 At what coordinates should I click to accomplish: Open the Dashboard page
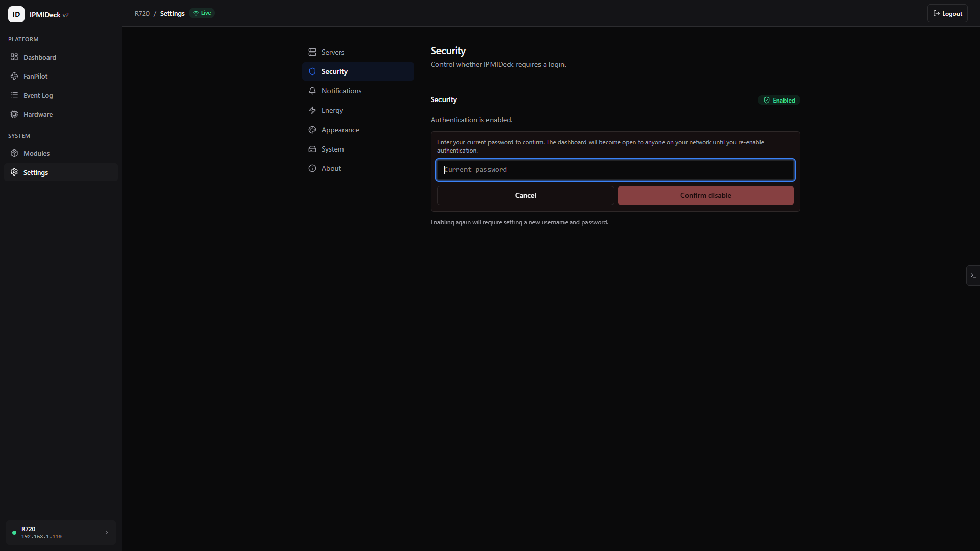point(61,57)
